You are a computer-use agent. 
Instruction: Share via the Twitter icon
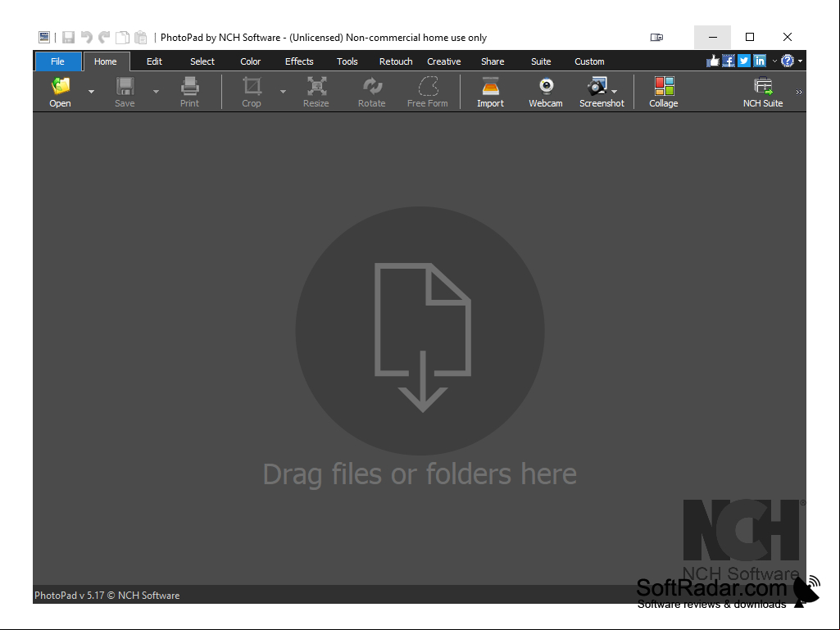coord(744,61)
